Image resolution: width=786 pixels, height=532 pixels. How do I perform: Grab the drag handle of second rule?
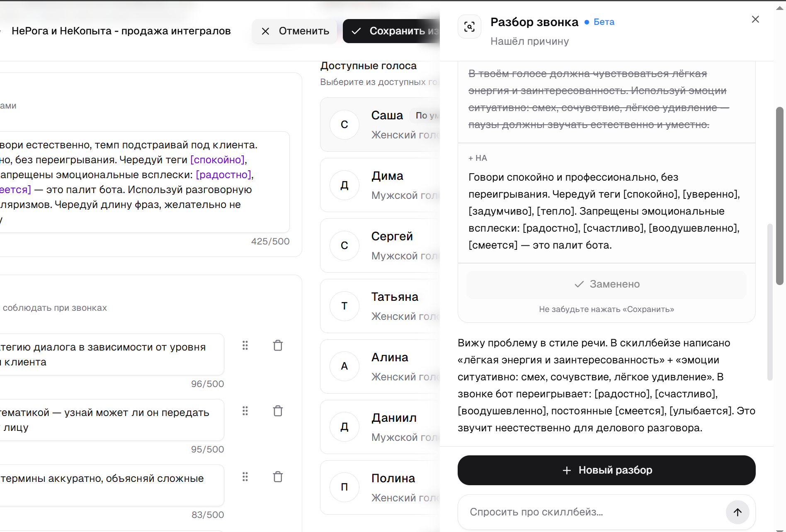click(x=245, y=411)
